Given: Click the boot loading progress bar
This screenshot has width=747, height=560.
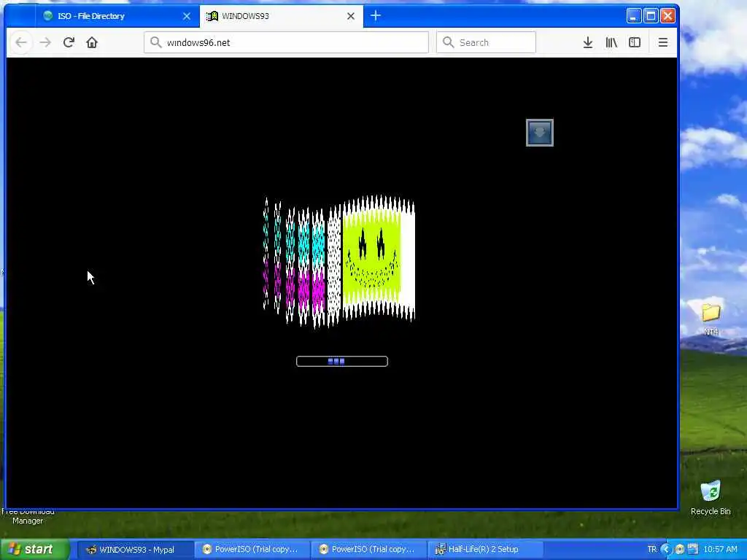Looking at the screenshot, I should click(342, 362).
